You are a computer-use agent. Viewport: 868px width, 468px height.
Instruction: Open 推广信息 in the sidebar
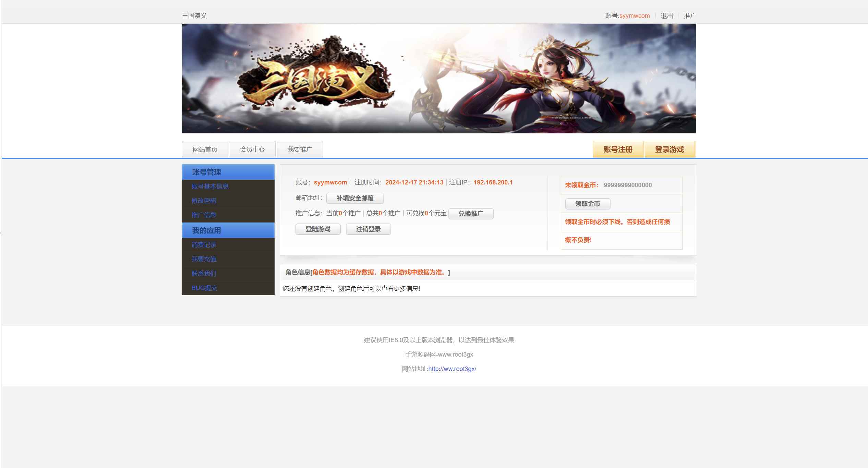pos(204,215)
